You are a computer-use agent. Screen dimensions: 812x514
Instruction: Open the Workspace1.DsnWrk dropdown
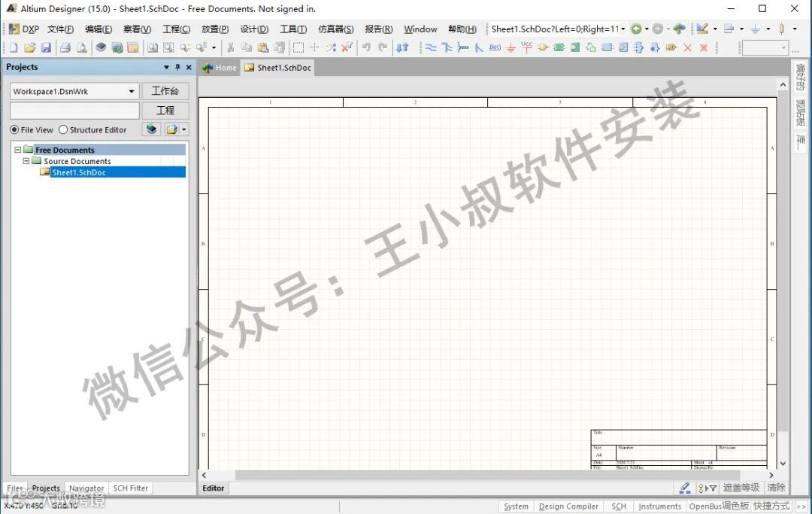(132, 91)
